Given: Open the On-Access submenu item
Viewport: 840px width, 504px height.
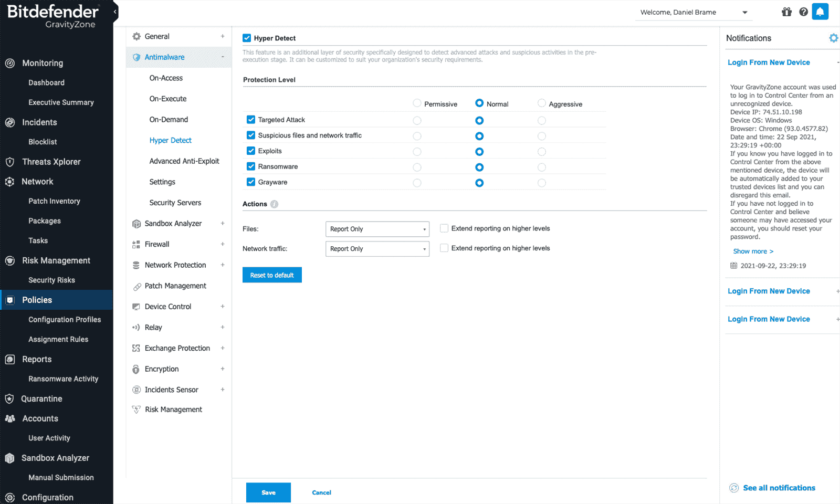Looking at the screenshot, I should pyautogui.click(x=166, y=78).
